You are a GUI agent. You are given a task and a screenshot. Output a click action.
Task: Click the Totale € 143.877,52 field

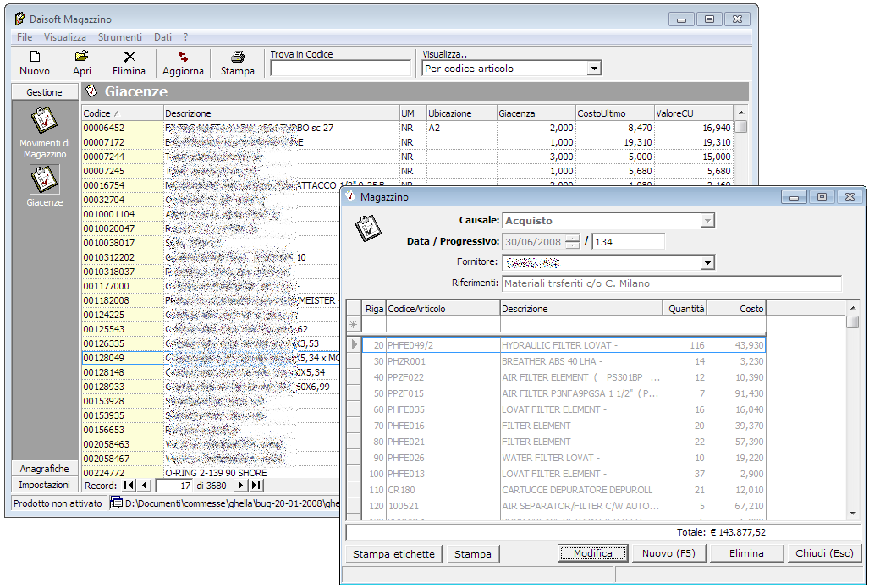(x=603, y=532)
